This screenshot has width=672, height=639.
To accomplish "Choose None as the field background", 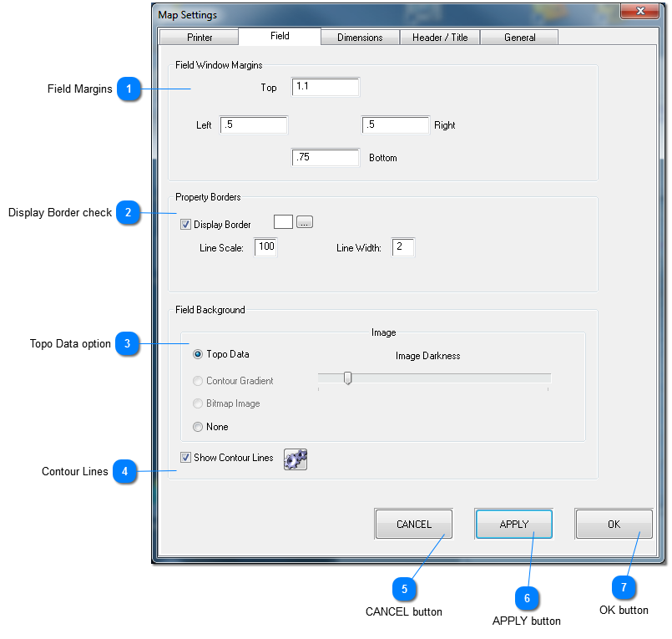I will (198, 427).
